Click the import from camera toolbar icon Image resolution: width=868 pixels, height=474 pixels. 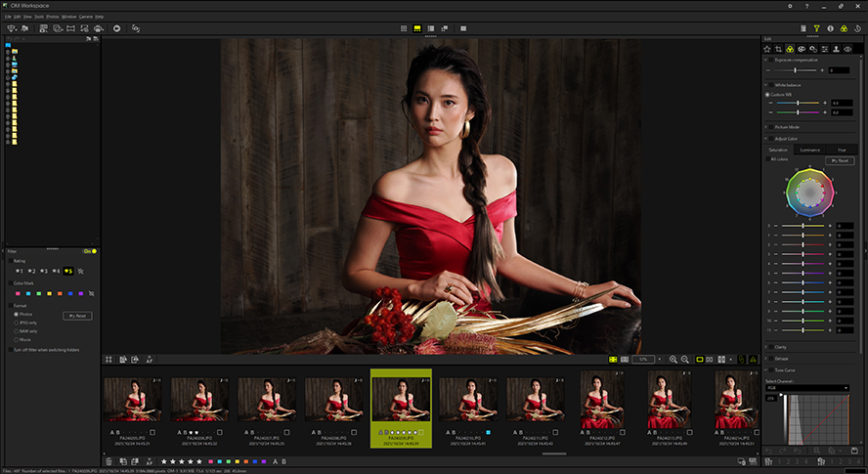point(12,28)
